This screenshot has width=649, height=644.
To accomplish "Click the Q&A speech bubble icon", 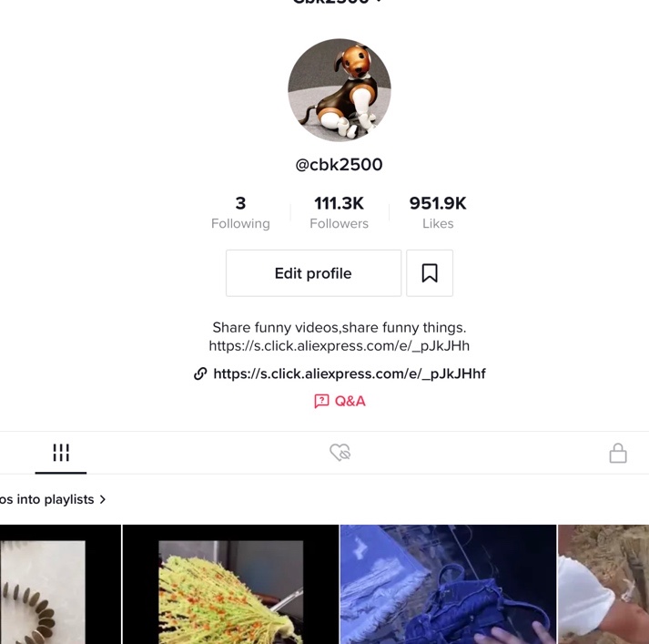I will (x=321, y=401).
